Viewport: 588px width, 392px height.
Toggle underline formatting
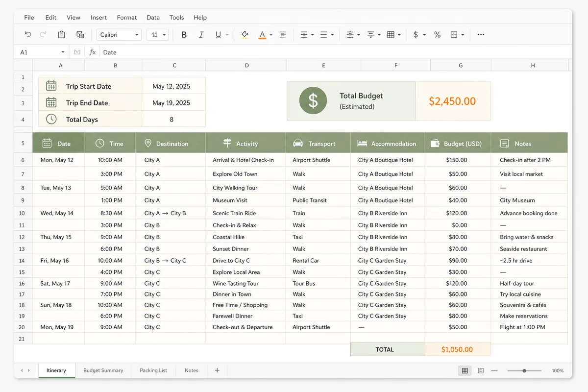[218, 35]
